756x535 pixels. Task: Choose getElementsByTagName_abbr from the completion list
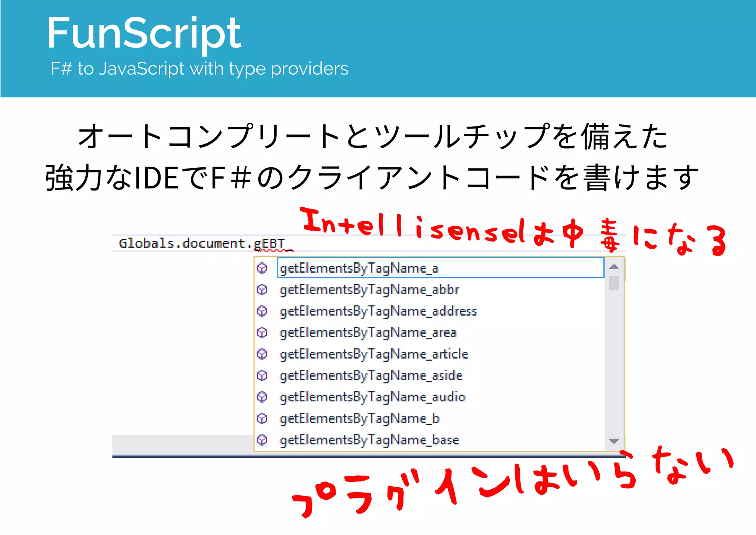click(369, 290)
